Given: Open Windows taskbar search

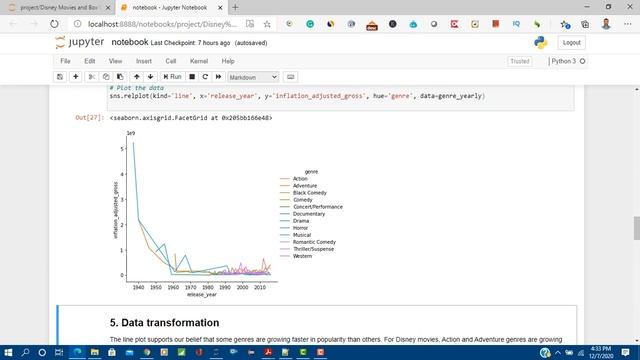Looking at the screenshot, I should click(25, 352).
